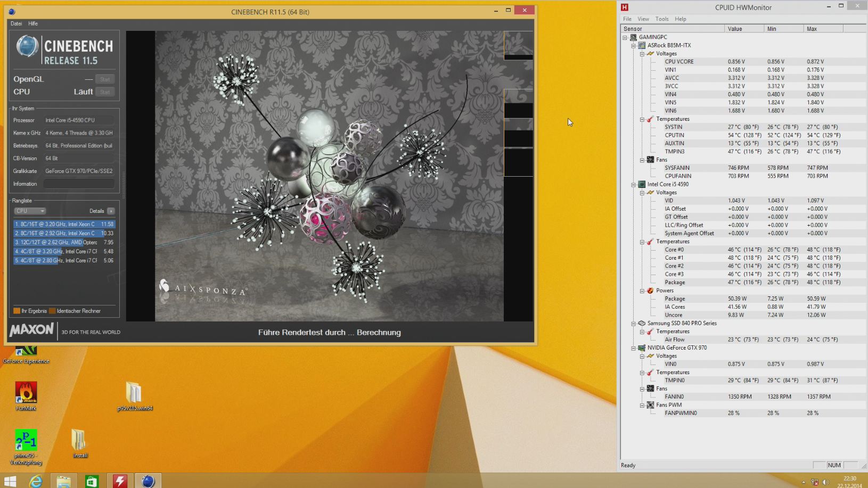Screen dimensions: 868x488
Task: Click the Start button next to CPU Läuft
Action: (105, 92)
